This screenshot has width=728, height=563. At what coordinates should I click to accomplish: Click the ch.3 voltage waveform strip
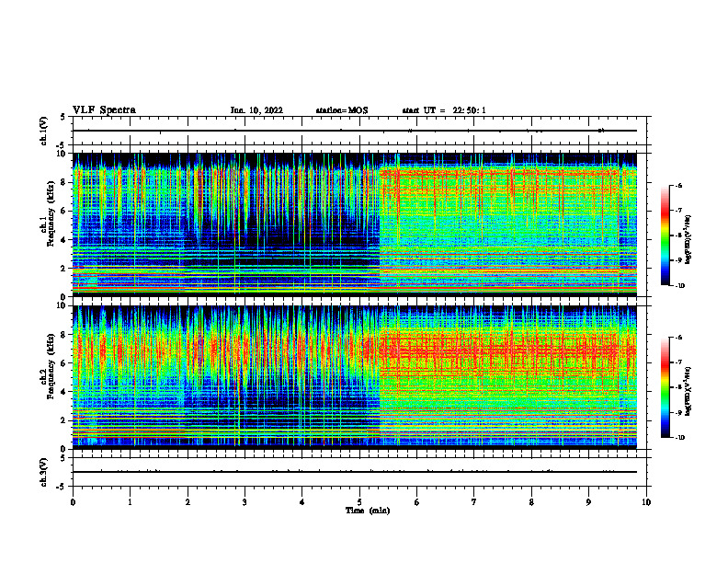(x=359, y=472)
